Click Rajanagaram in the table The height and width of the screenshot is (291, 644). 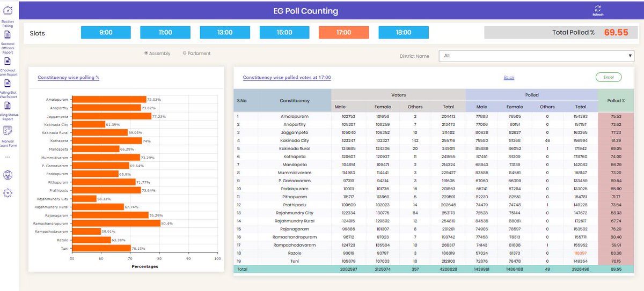(295, 229)
